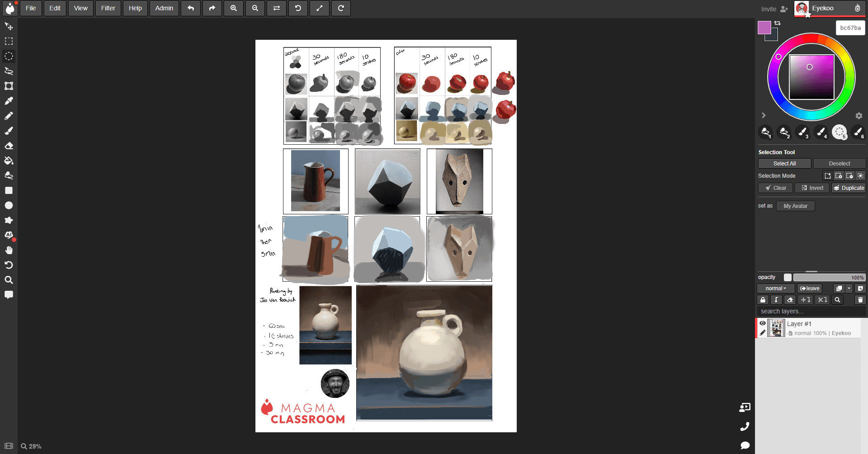The width and height of the screenshot is (868, 454).
Task: Toggle the layer lock button
Action: pyautogui.click(x=763, y=300)
